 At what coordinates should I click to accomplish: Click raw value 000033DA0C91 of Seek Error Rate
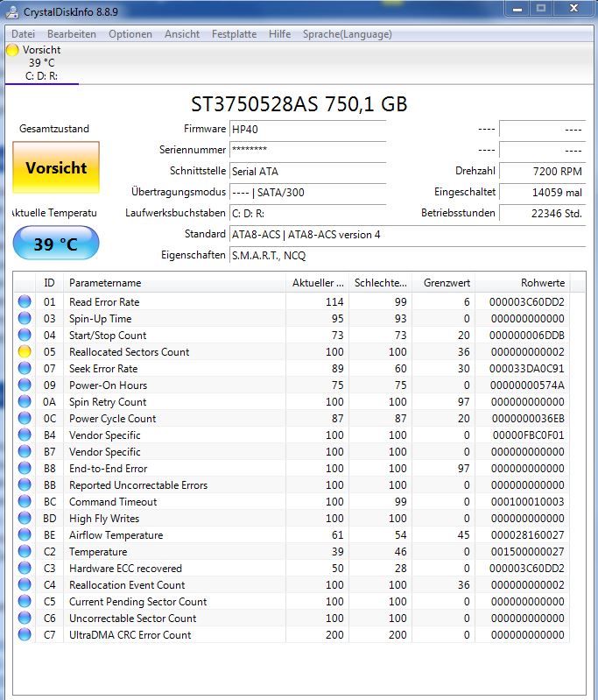[x=526, y=368]
